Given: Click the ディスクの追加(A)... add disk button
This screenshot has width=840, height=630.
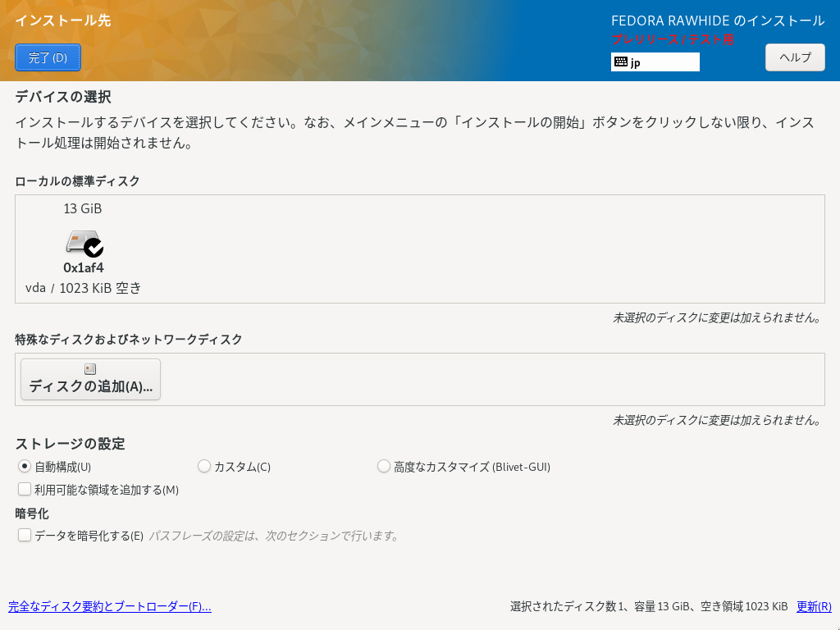Looking at the screenshot, I should click(x=90, y=379).
